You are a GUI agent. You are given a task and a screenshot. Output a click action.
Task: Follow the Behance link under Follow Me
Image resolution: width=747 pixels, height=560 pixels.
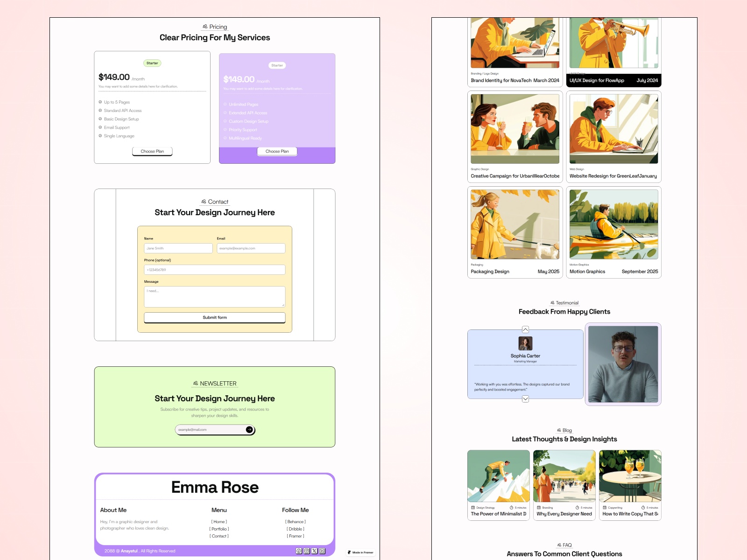click(295, 522)
